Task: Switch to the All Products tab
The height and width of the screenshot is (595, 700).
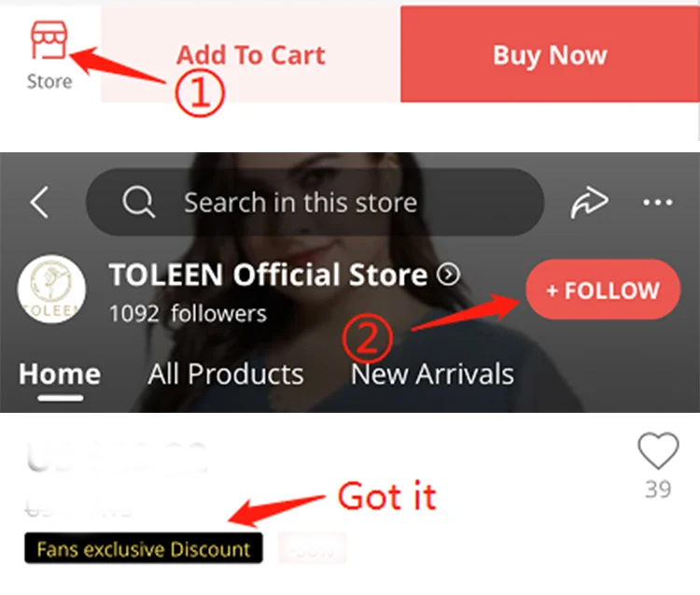Action: 226,374
